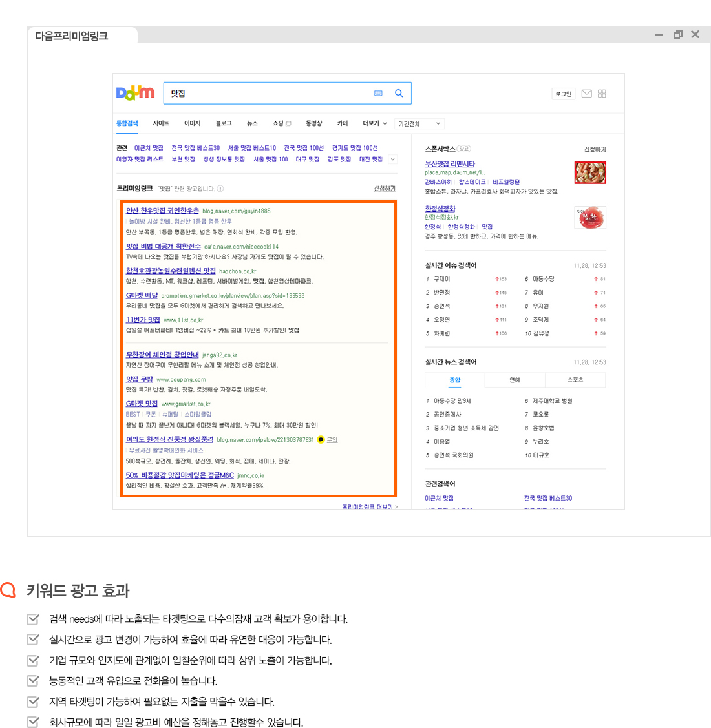Click related keyword 전국 맛집 100선
This screenshot has width=711, height=728.
(304, 148)
